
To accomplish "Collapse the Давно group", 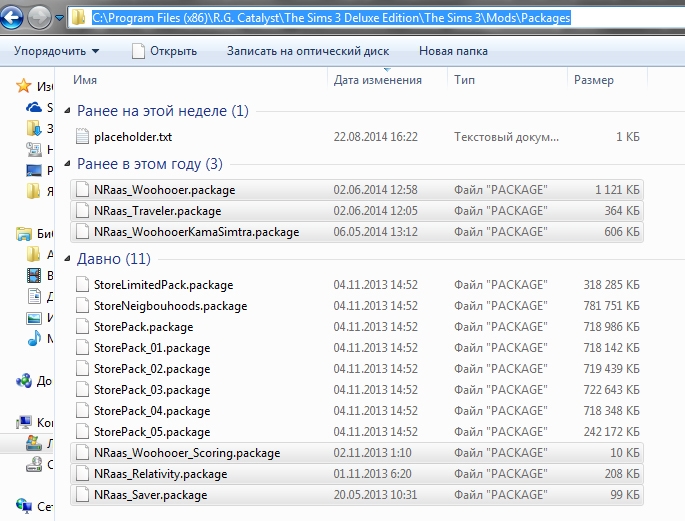I will [67, 259].
